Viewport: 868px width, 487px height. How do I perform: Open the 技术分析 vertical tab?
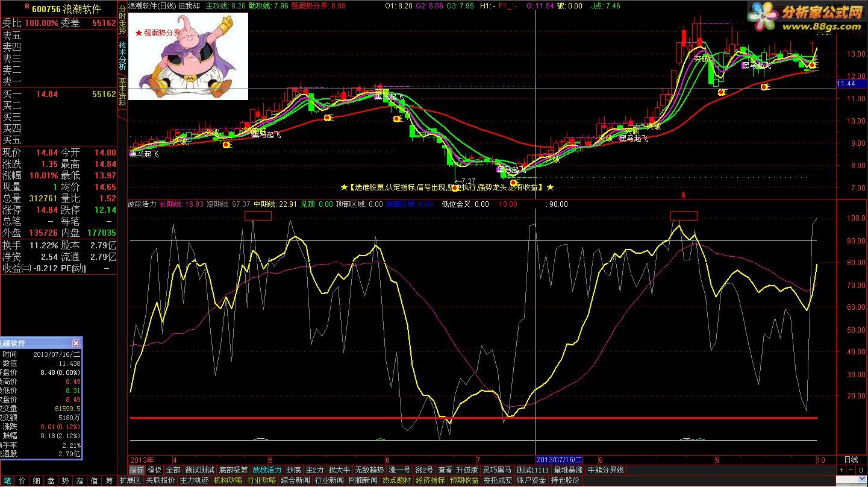point(122,56)
